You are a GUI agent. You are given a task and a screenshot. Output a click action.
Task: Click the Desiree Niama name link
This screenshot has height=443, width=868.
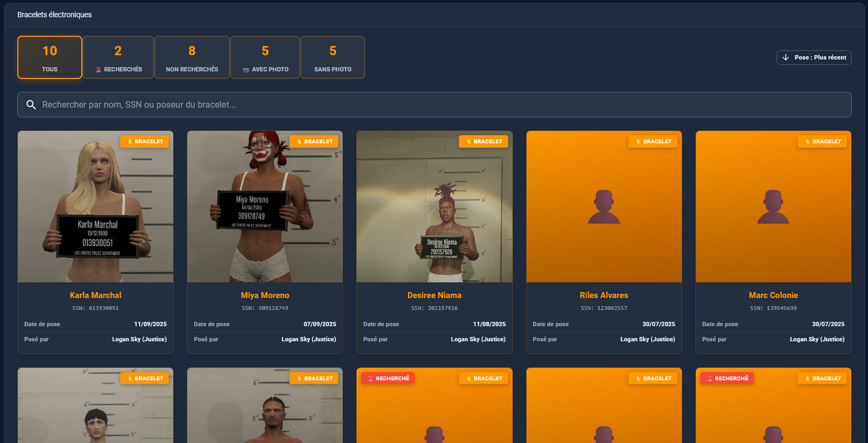pyautogui.click(x=434, y=295)
